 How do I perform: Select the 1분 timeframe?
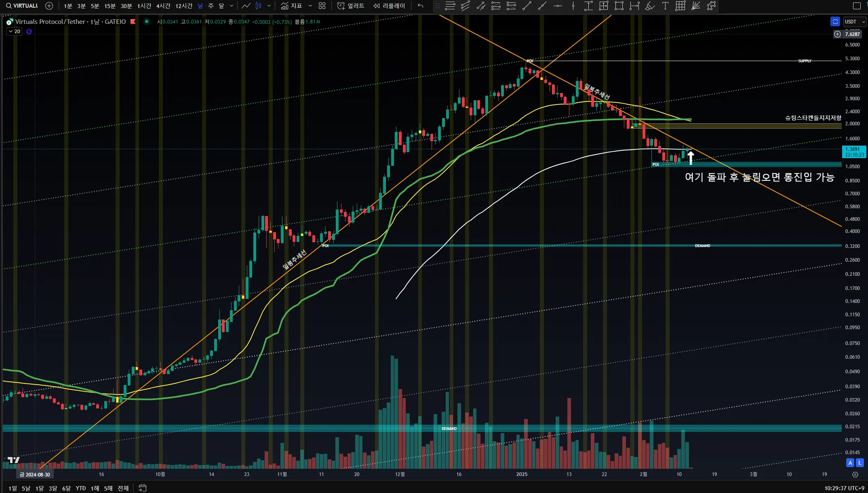pos(68,6)
